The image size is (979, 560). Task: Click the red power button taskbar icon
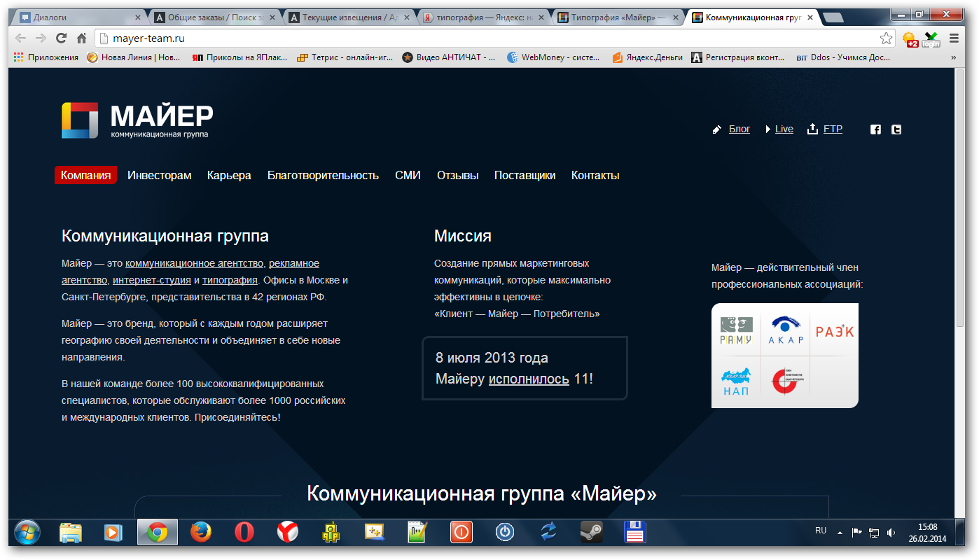pyautogui.click(x=461, y=532)
